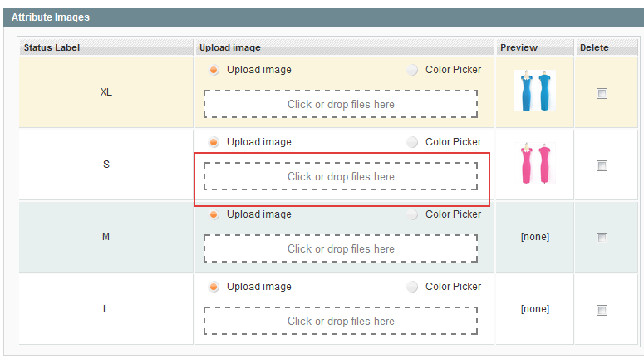Select Upload image radio for XL row
Screen dimensions: 644x364
pos(214,70)
